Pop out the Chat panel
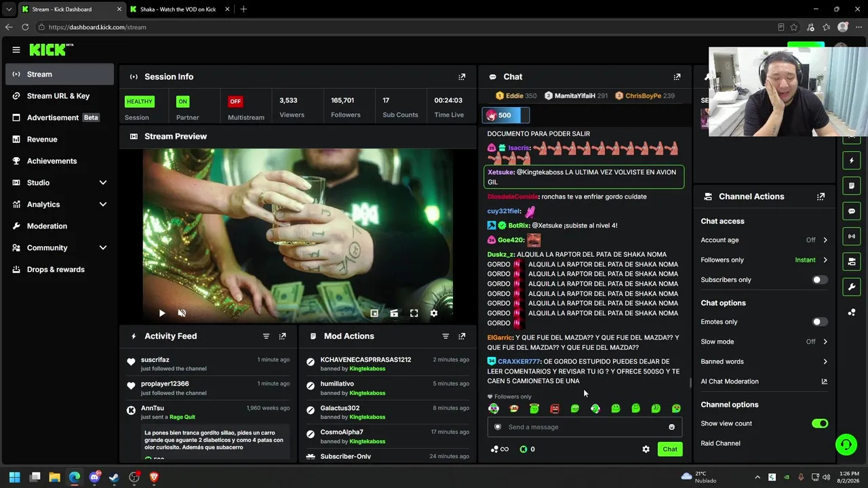This screenshot has height=488, width=868. 677,77
